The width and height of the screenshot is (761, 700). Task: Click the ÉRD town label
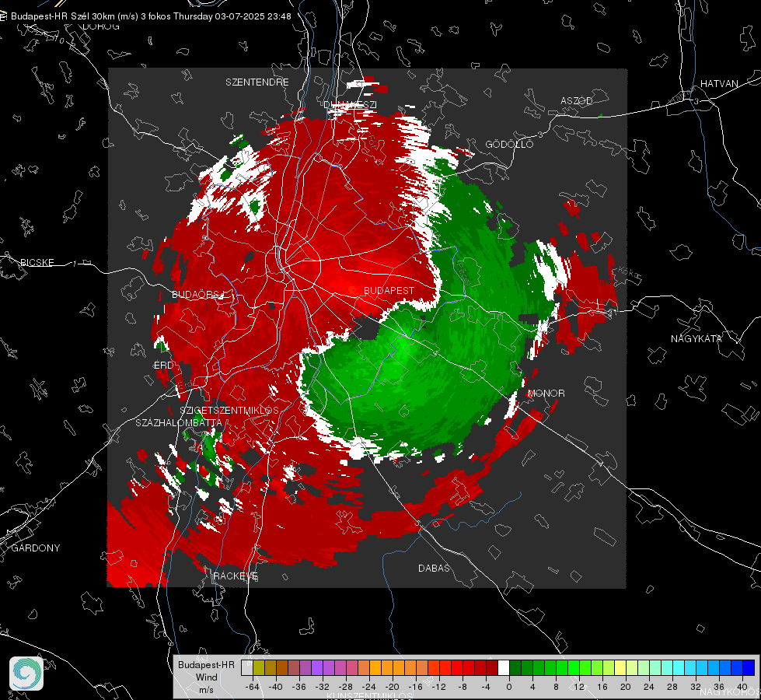click(163, 365)
